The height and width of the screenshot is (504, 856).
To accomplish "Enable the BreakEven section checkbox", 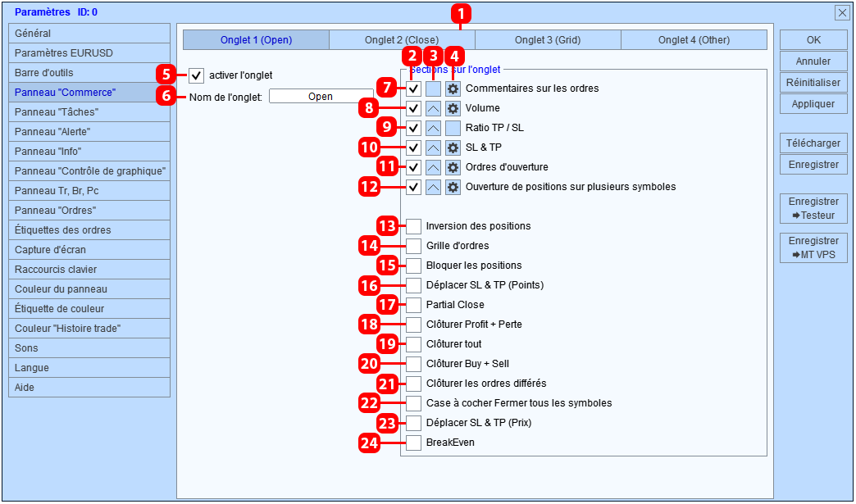I will point(414,443).
